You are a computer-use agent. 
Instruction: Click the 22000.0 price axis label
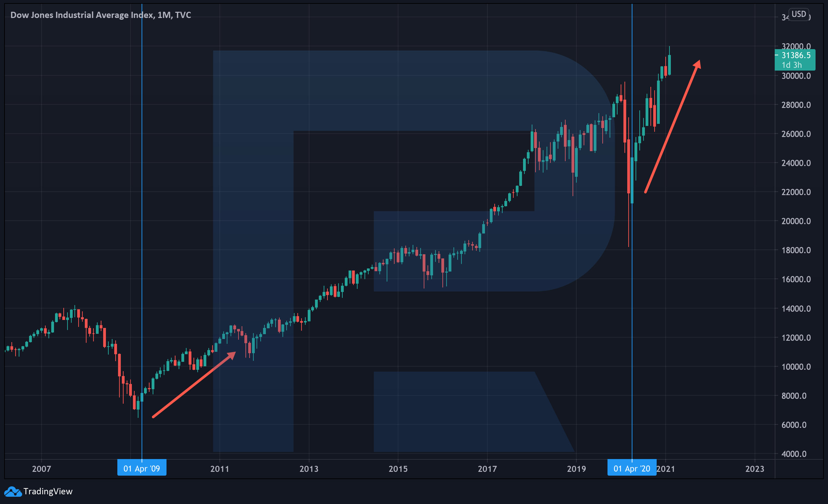796,192
